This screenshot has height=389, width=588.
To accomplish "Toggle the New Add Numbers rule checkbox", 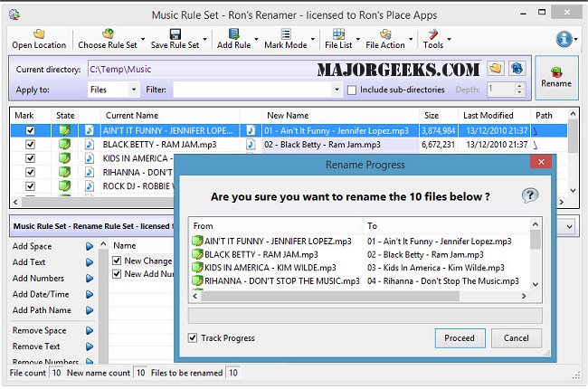I will tap(117, 274).
